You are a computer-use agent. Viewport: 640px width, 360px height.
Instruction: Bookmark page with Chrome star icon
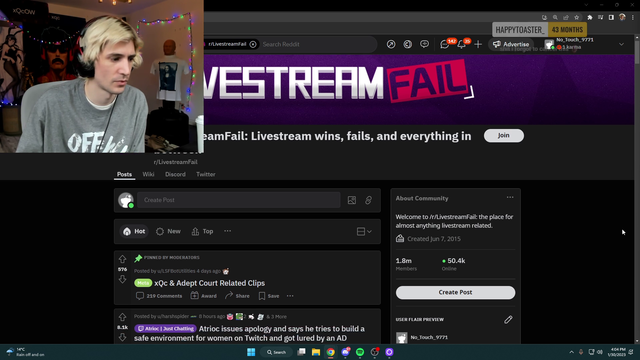[577, 17]
